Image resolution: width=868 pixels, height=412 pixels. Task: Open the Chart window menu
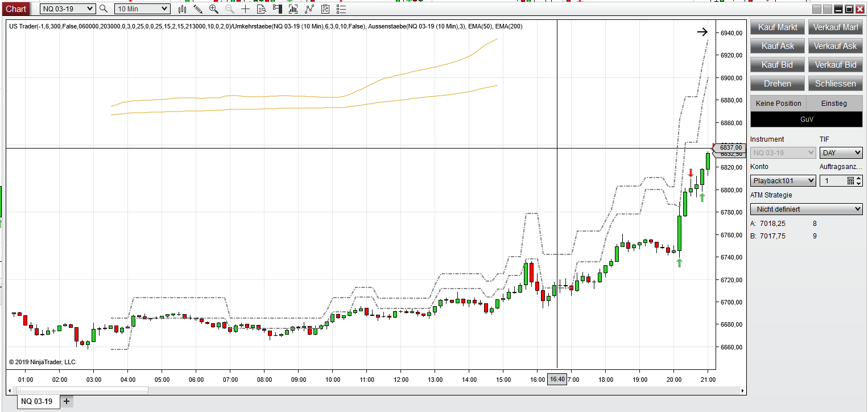(x=16, y=9)
